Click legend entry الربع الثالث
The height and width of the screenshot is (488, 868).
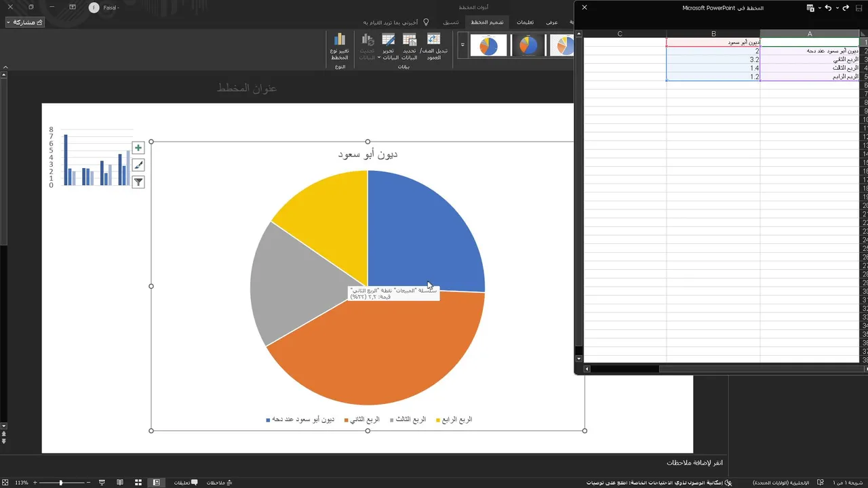(x=409, y=420)
